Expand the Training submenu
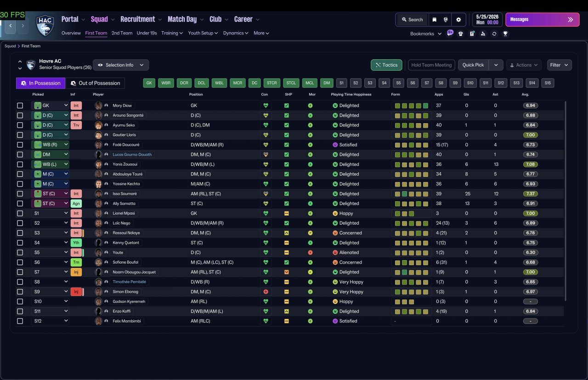Screen dimensions: 588x380 172,33
